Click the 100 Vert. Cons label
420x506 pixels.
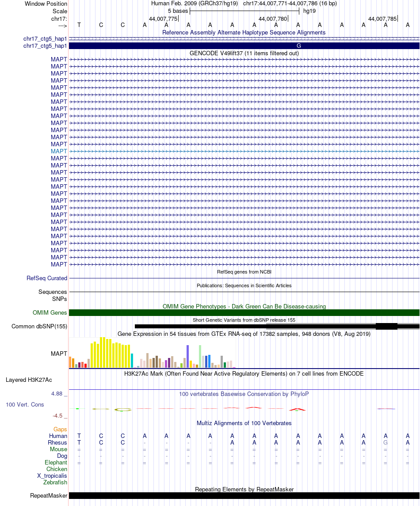pyautogui.click(x=25, y=405)
